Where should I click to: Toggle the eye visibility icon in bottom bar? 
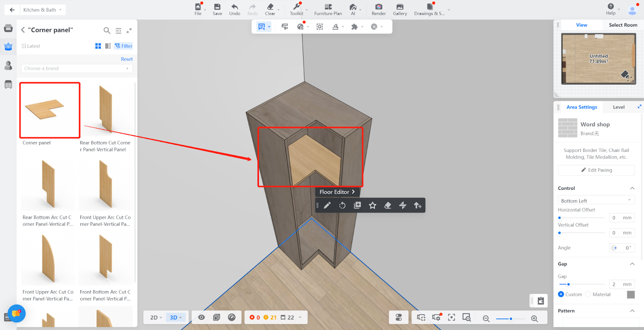click(x=202, y=318)
